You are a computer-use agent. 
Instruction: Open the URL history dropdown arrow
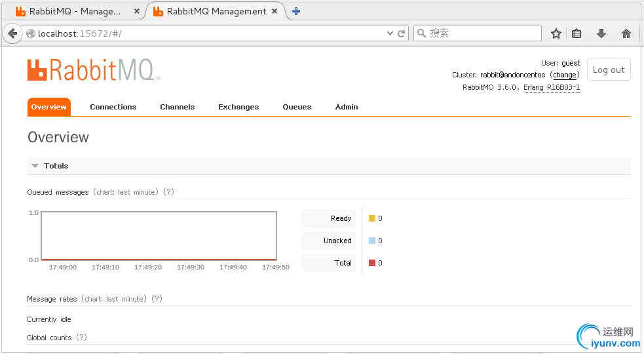coord(390,33)
